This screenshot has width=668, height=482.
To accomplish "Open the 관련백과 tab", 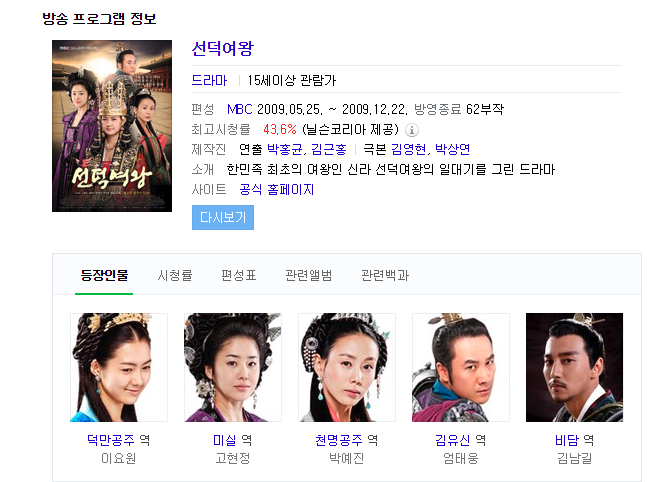I will click(385, 275).
